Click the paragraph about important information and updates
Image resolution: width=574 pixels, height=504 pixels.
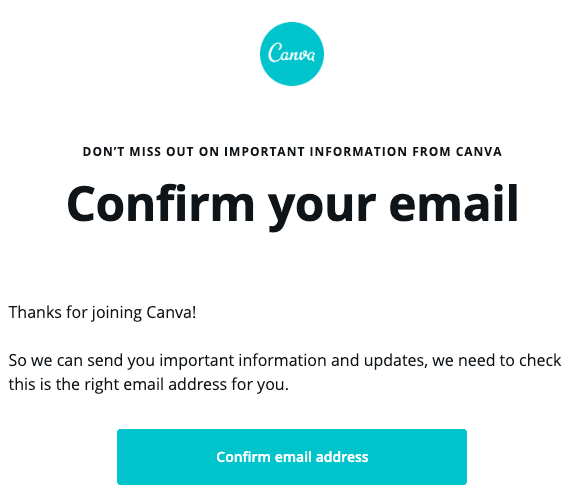[x=285, y=372]
